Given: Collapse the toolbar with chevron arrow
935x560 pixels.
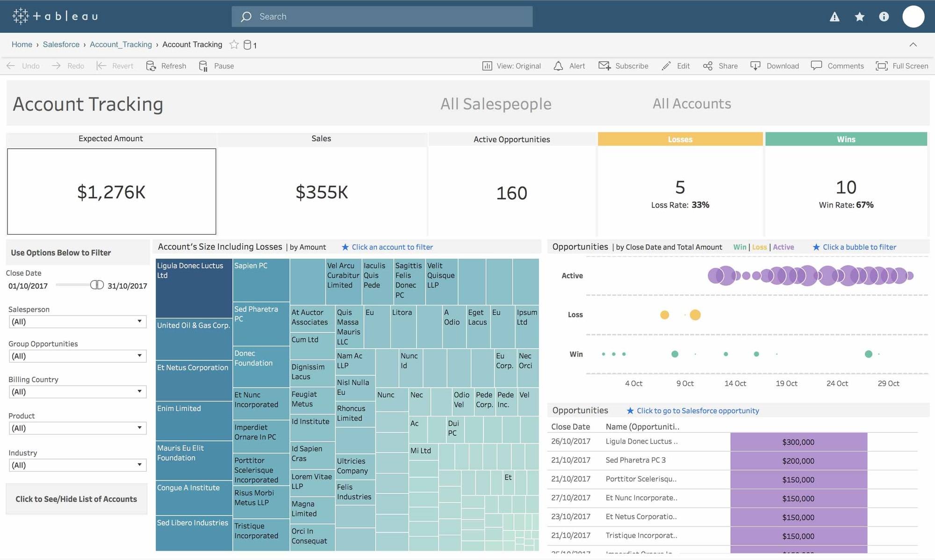Looking at the screenshot, I should point(913,44).
